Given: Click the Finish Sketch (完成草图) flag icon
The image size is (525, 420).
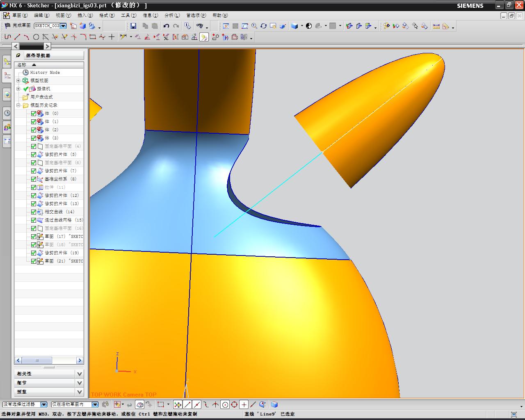Looking at the screenshot, I should pyautogui.click(x=7, y=26).
